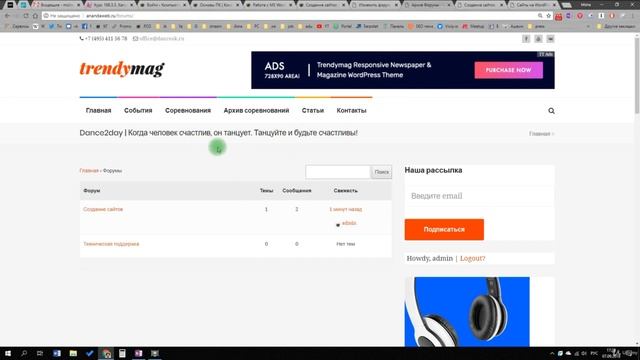Click Главная in forum breadcrumb

tap(89, 171)
